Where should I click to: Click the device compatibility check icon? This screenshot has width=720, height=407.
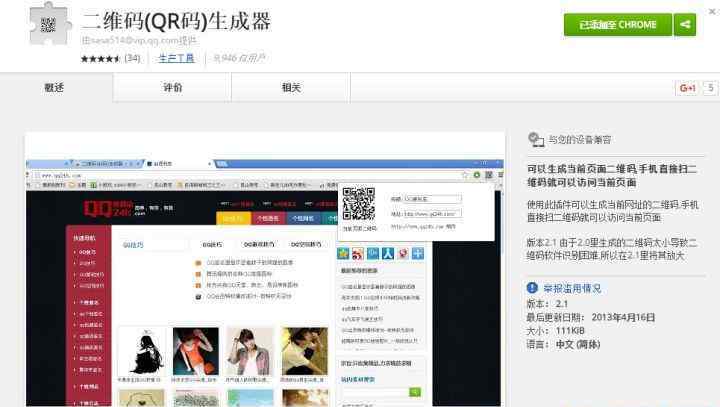click(x=535, y=139)
